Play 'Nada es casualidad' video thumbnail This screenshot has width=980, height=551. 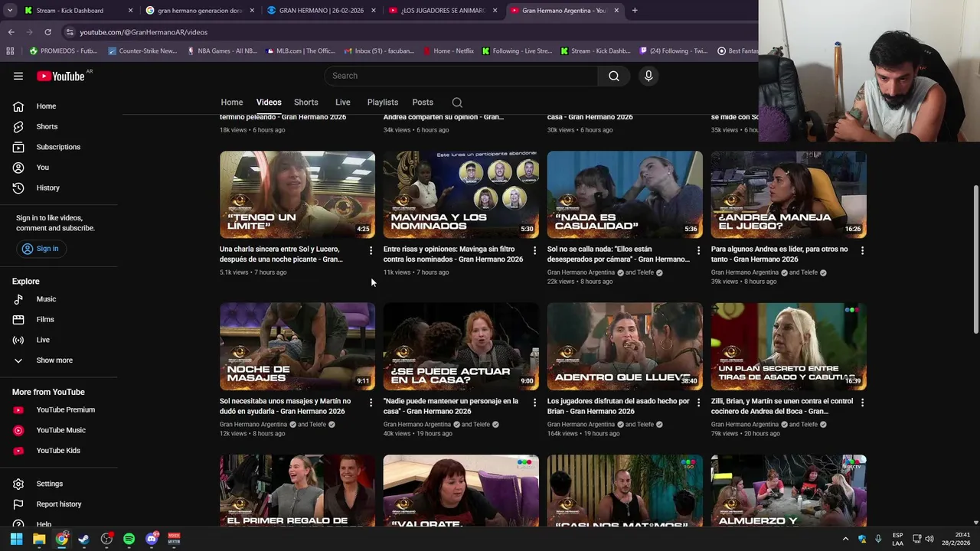(x=625, y=194)
